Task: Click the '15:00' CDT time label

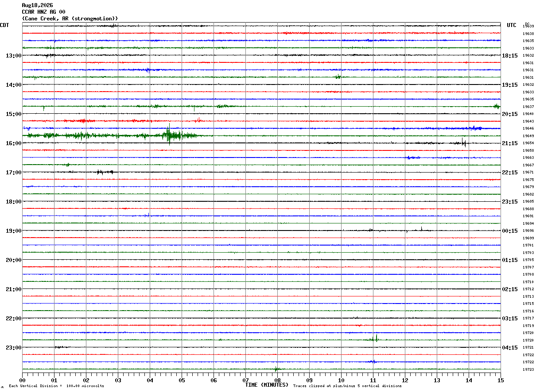Action: coord(14,114)
